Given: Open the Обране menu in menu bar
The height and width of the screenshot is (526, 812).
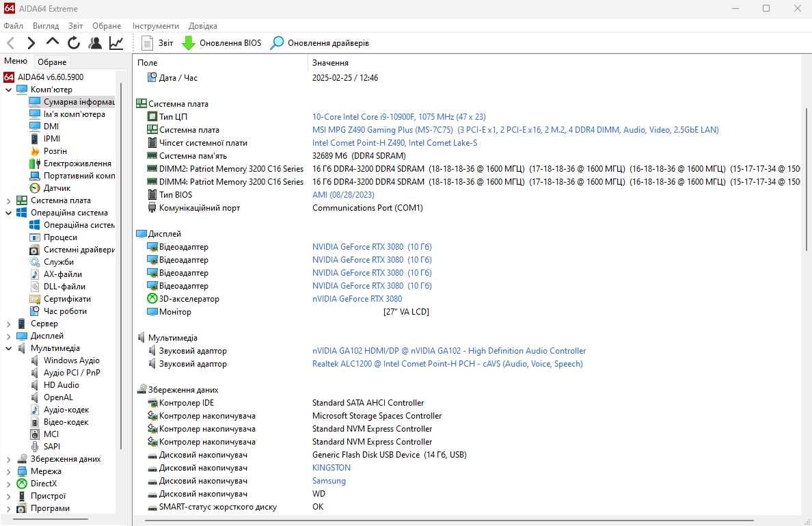Looking at the screenshot, I should point(107,26).
